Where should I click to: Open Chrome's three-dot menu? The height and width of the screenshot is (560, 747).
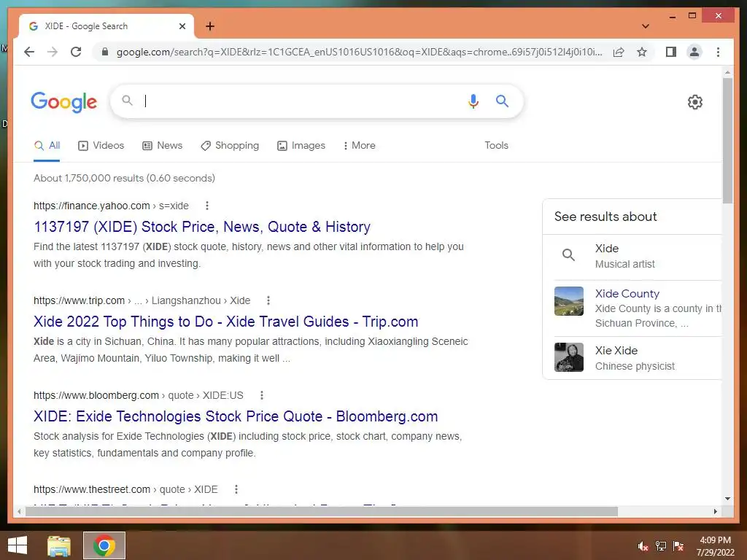[718, 52]
